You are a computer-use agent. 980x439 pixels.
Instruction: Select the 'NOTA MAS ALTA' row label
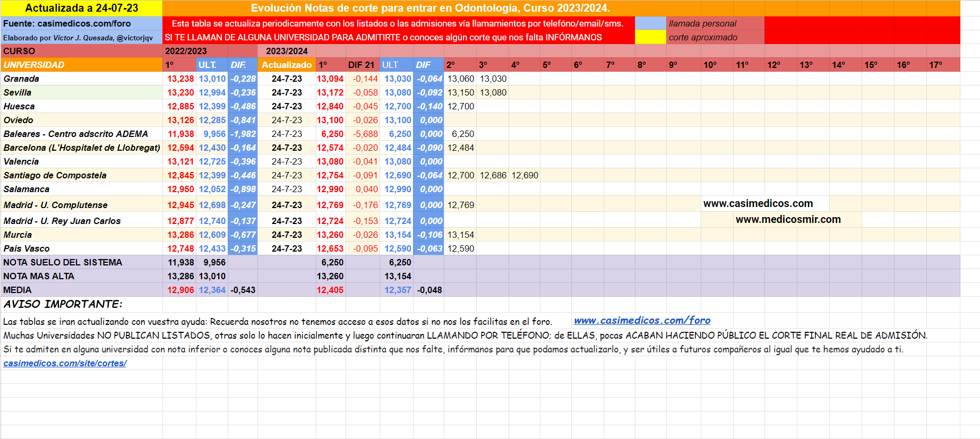click(x=82, y=276)
